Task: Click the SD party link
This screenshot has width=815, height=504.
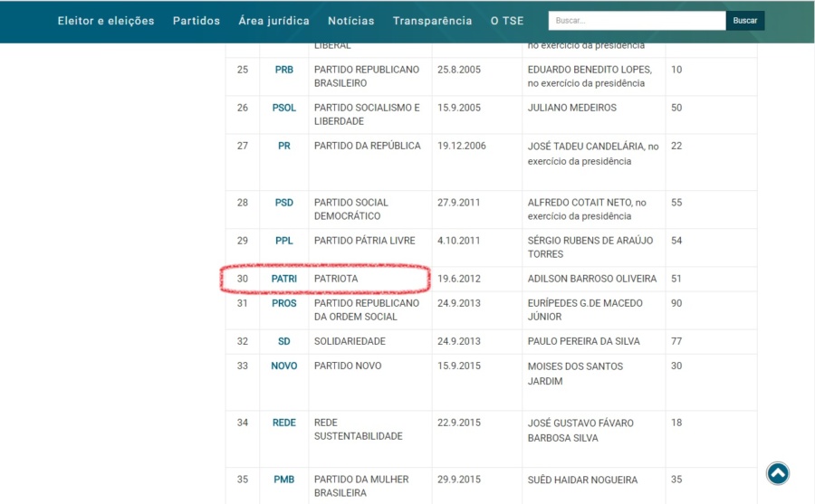Action: [x=283, y=341]
